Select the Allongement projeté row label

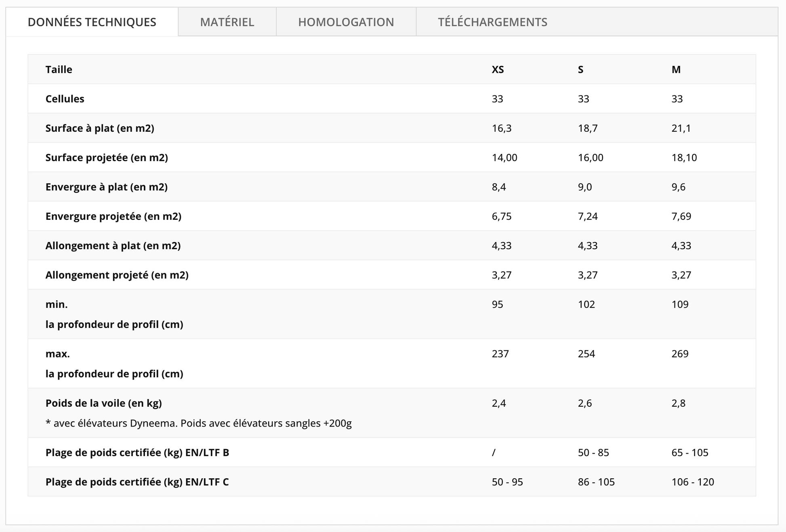pos(117,275)
